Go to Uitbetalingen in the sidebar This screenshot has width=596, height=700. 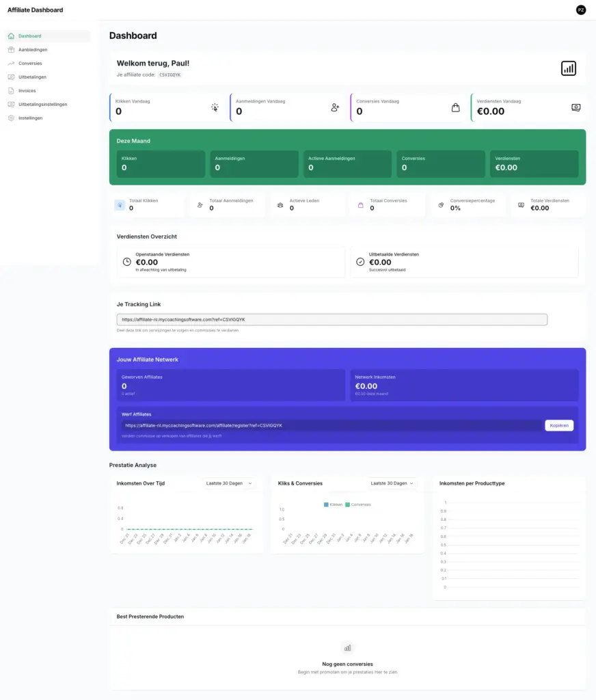[x=32, y=77]
